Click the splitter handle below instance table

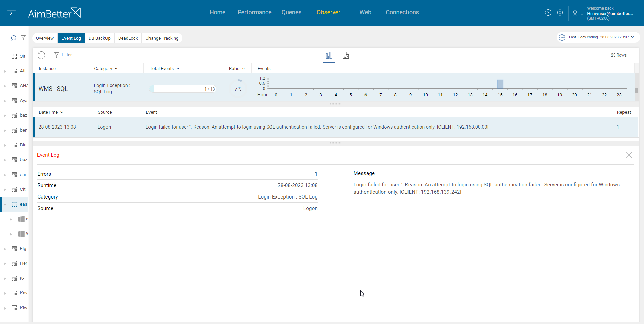pyautogui.click(x=336, y=104)
